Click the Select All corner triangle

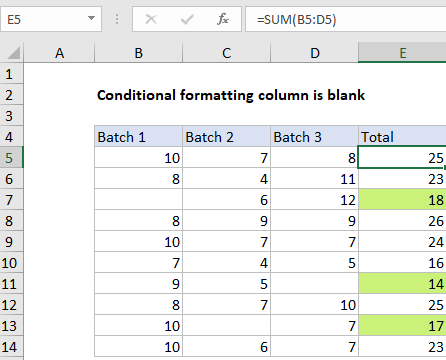13,53
